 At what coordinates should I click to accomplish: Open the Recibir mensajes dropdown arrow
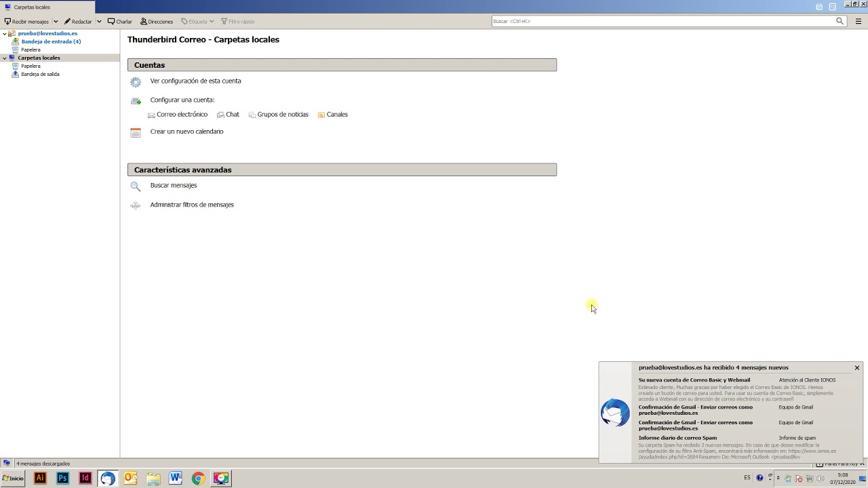[x=56, y=22]
